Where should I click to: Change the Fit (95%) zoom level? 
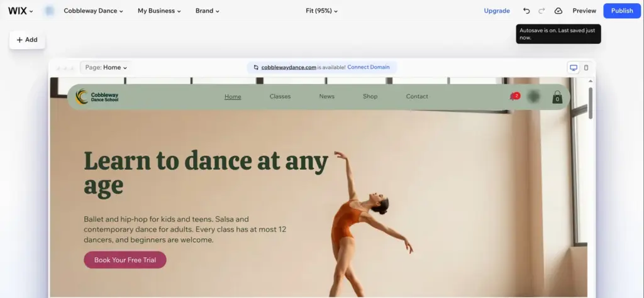[x=321, y=11]
